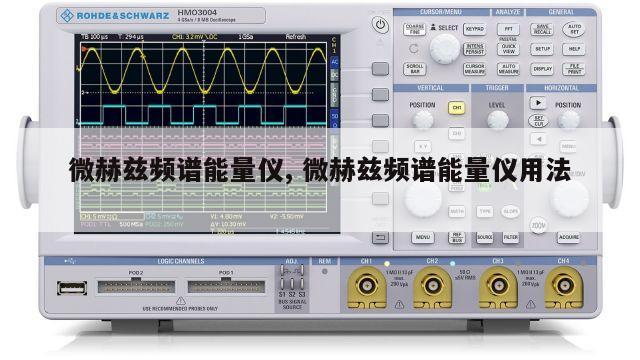Screen dimensions: 640x360
Task: Open FFT analysis with the FFT button
Action: 509,29
